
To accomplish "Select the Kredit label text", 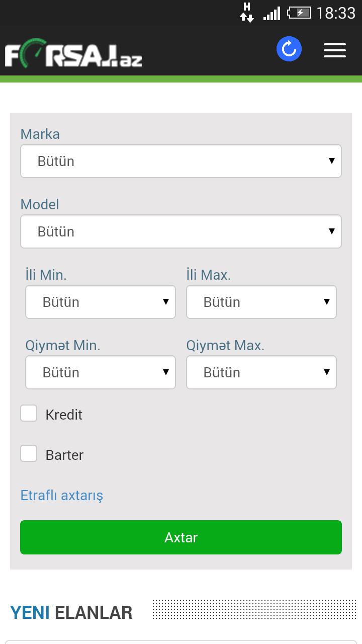I will coord(64,415).
